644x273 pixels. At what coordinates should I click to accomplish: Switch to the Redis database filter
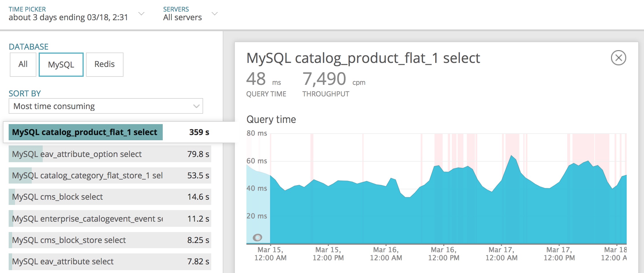[104, 64]
